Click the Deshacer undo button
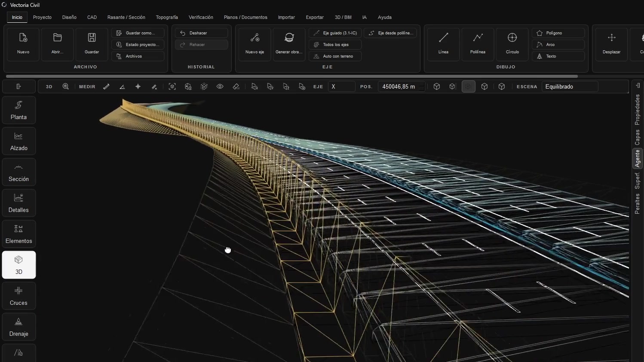The image size is (644, 362). pyautogui.click(x=201, y=33)
